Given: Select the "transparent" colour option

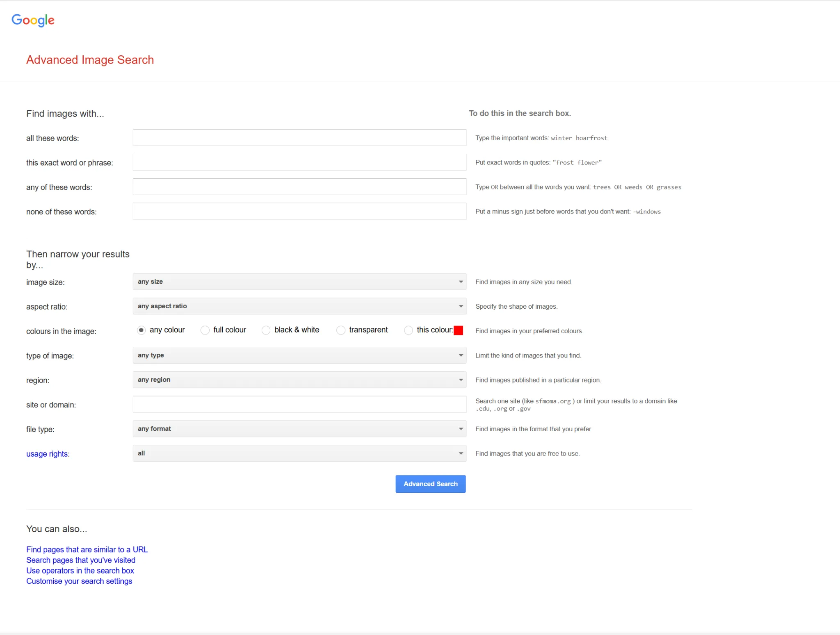Looking at the screenshot, I should [x=341, y=330].
